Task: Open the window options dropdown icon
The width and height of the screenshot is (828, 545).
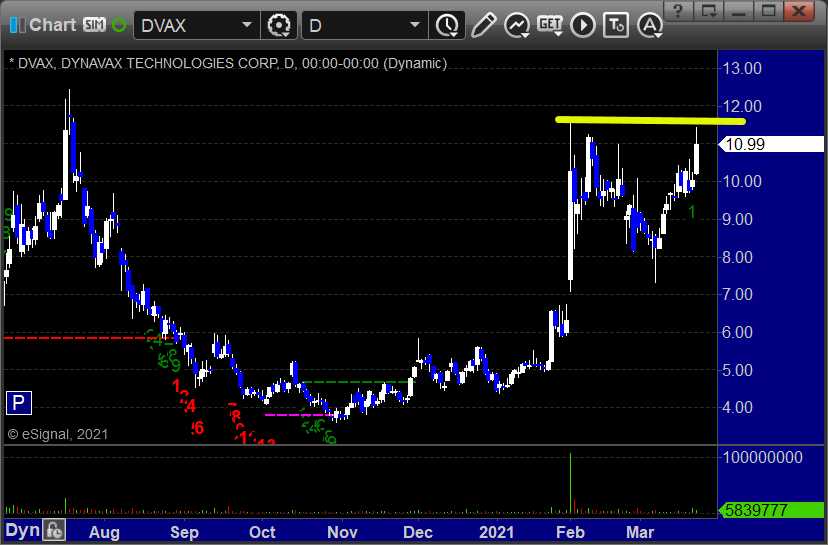Action: 709,11
